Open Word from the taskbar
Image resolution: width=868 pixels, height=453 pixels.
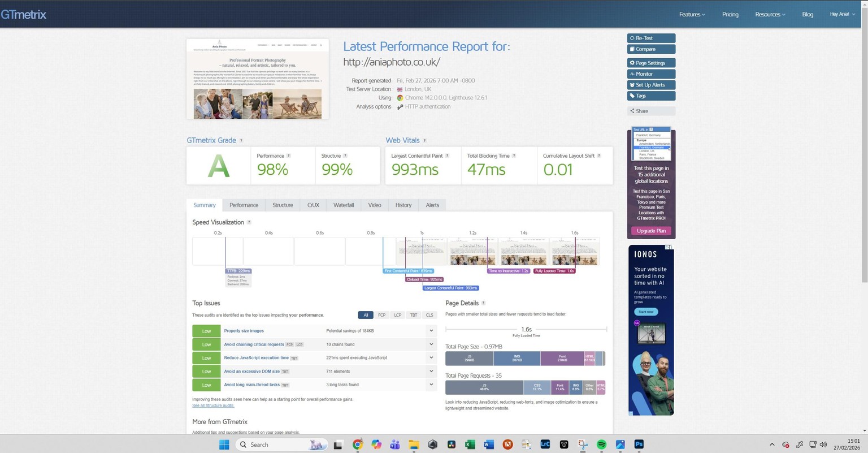488,445
